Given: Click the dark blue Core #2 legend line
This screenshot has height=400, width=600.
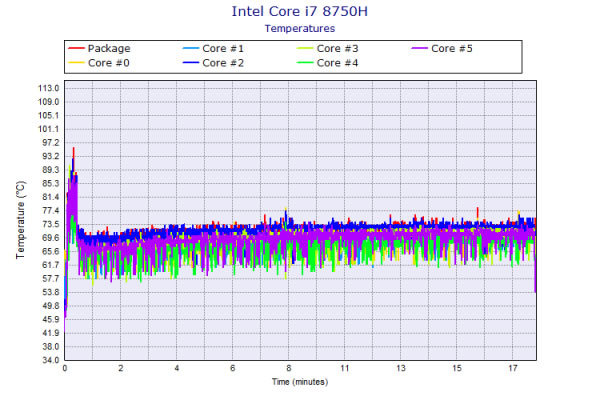Looking at the screenshot, I should pyautogui.click(x=191, y=63).
